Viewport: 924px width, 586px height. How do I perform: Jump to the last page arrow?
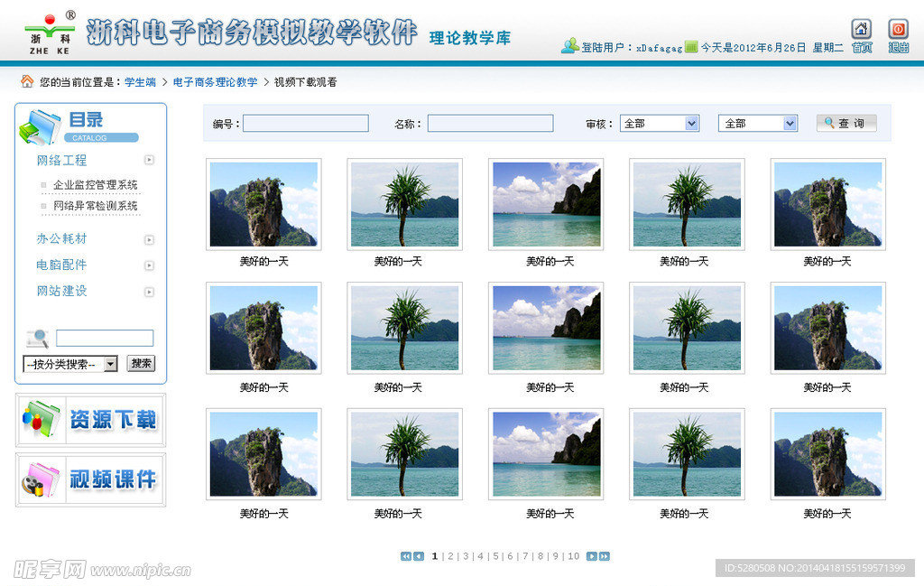605,556
